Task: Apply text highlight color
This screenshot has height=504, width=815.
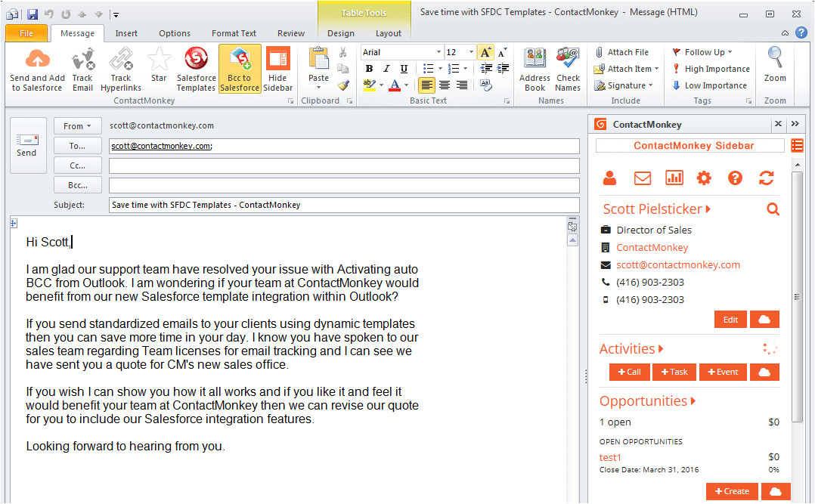Action: click(369, 85)
